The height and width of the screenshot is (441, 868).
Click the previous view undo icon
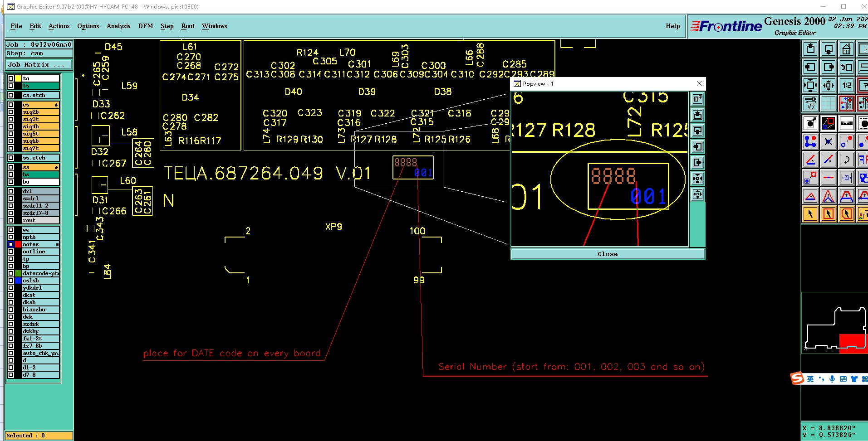click(x=847, y=67)
